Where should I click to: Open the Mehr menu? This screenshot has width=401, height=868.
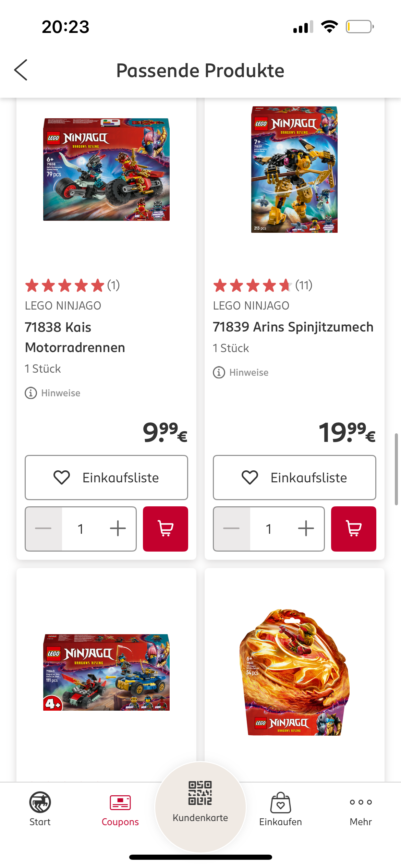point(361,809)
